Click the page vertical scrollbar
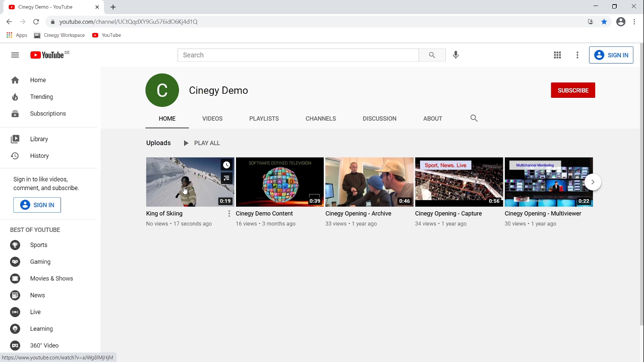This screenshot has height=362, width=644. 641,186
